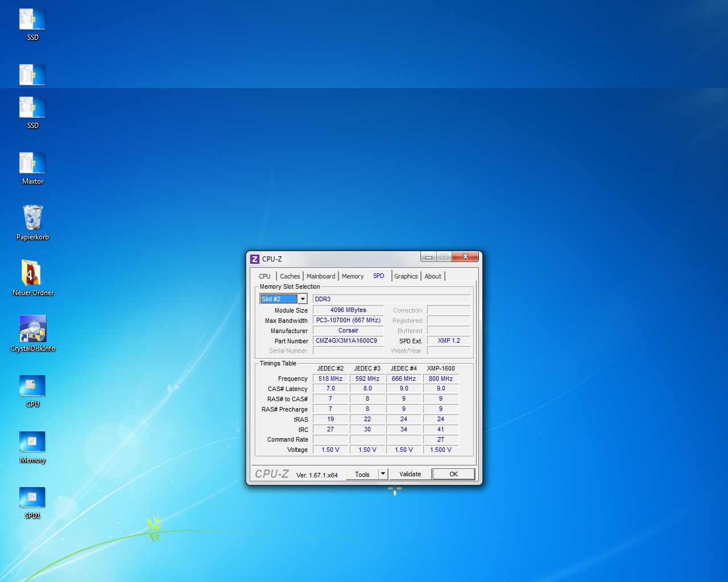The image size is (728, 582).
Task: Open the Papierkorb recycle bin
Action: pos(32,223)
